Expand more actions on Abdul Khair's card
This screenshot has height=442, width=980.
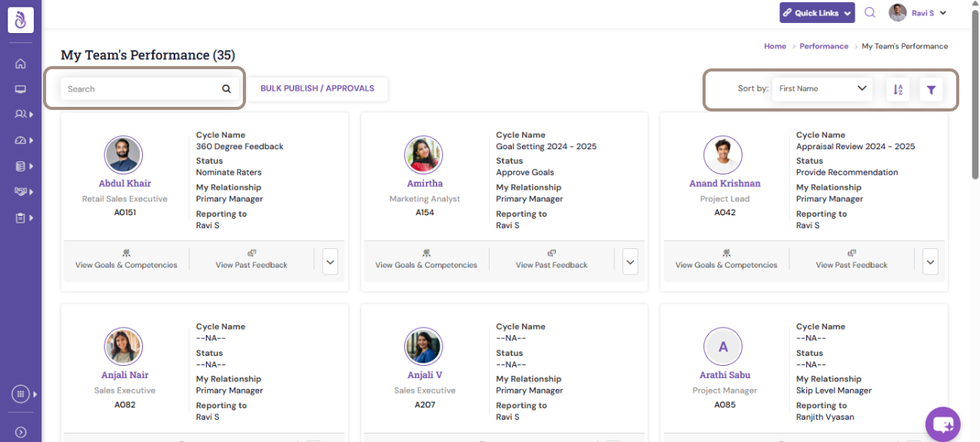pyautogui.click(x=331, y=261)
